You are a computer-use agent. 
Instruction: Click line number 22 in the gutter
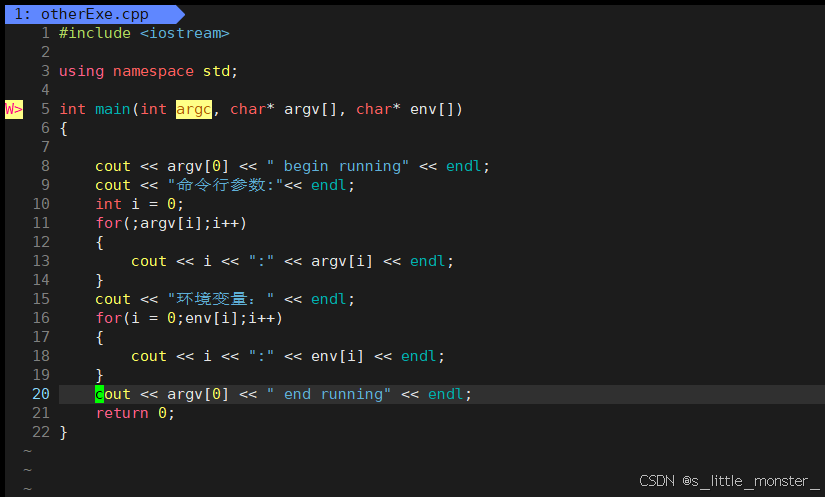click(x=41, y=432)
